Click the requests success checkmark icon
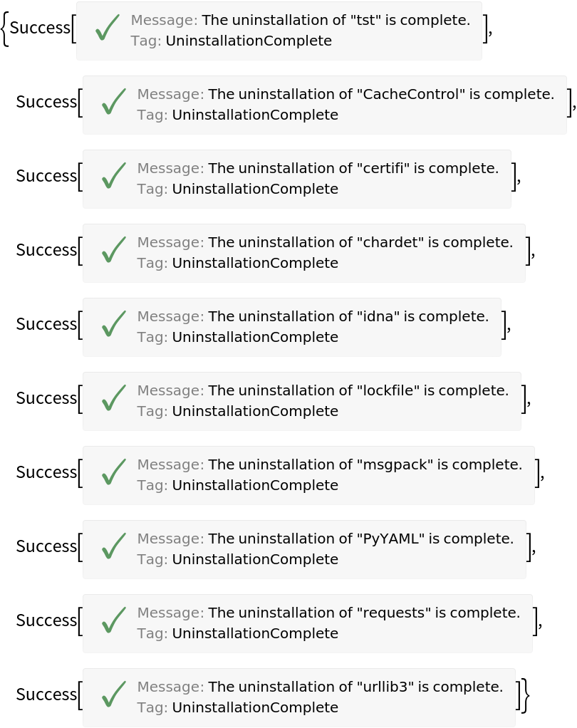This screenshot has width=577, height=728. click(x=113, y=620)
